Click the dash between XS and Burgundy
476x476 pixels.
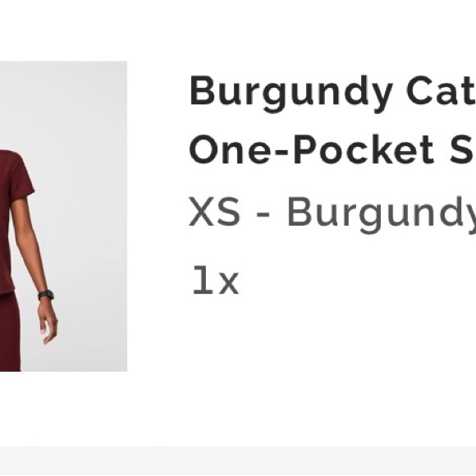[x=263, y=214]
